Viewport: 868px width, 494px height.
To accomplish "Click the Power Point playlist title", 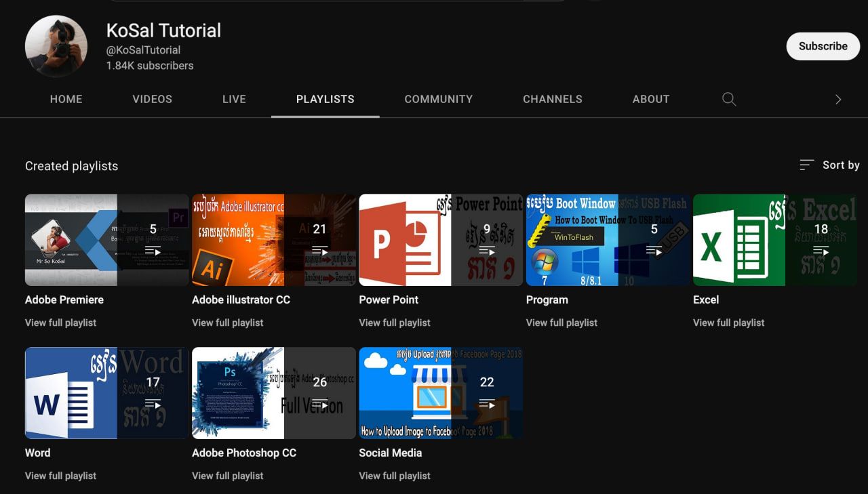I will 389,300.
